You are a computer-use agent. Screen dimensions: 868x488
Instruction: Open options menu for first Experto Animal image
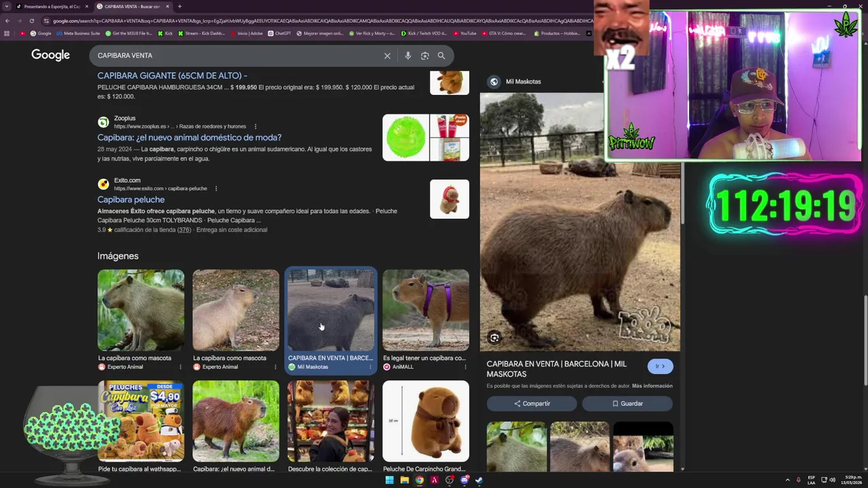tap(180, 367)
